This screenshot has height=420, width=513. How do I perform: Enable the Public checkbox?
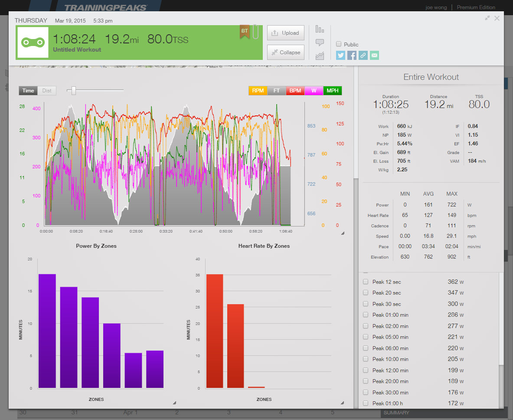339,44
